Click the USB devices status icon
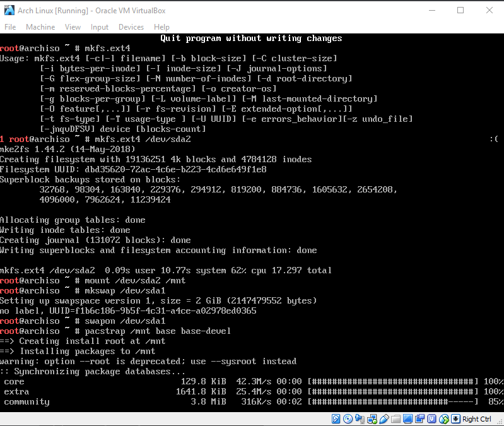The height and width of the screenshot is (426, 504). click(384, 419)
